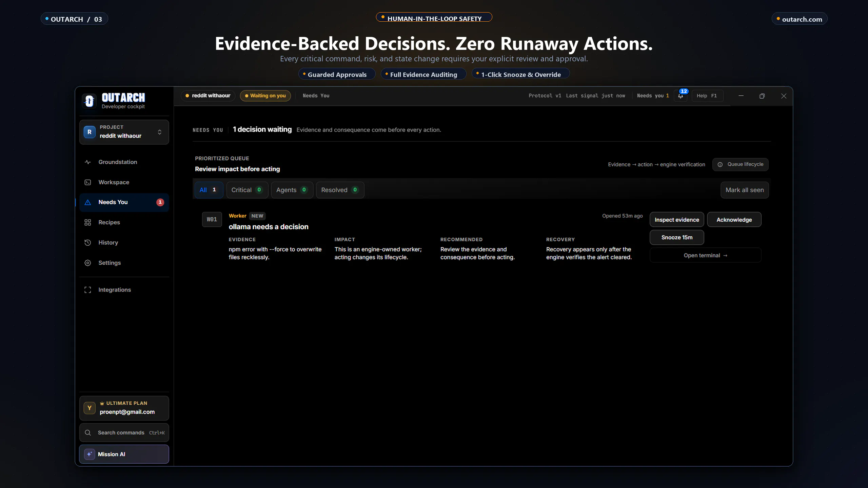Click the ollama needs a decision title

tap(269, 227)
